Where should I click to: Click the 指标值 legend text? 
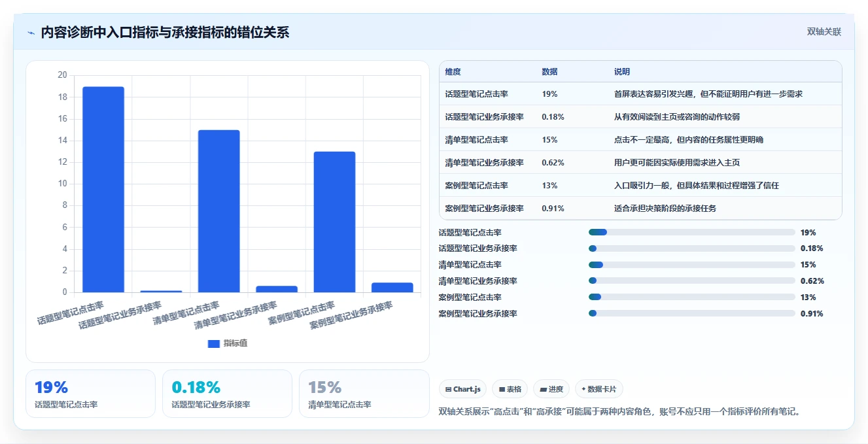point(235,343)
